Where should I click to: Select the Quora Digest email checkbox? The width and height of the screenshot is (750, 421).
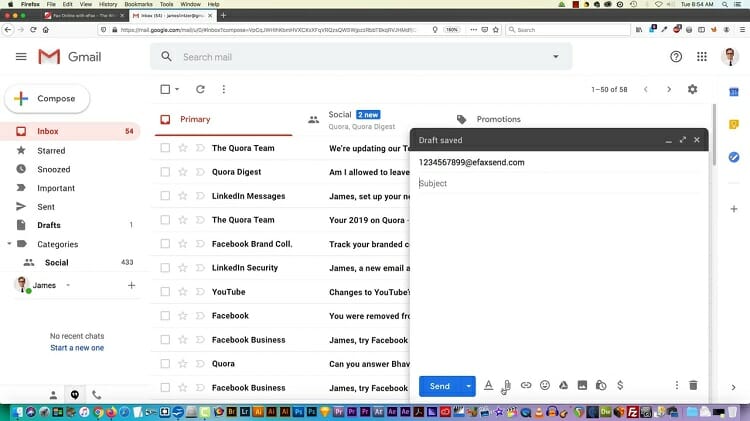click(165, 172)
